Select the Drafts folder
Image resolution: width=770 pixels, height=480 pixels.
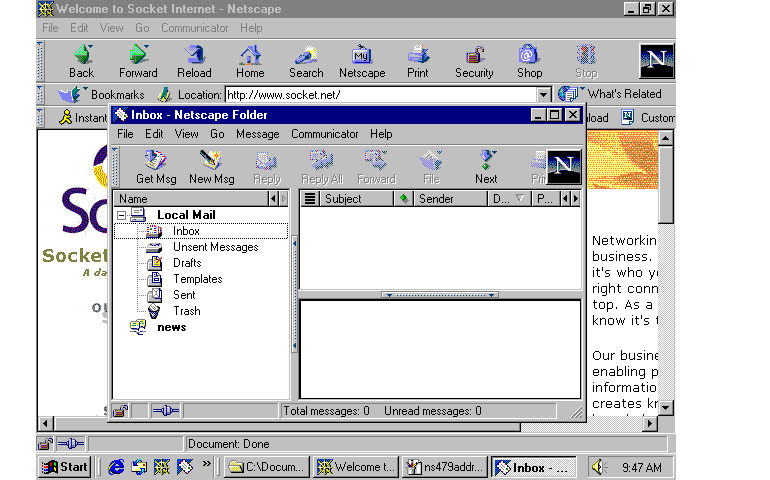(x=187, y=263)
